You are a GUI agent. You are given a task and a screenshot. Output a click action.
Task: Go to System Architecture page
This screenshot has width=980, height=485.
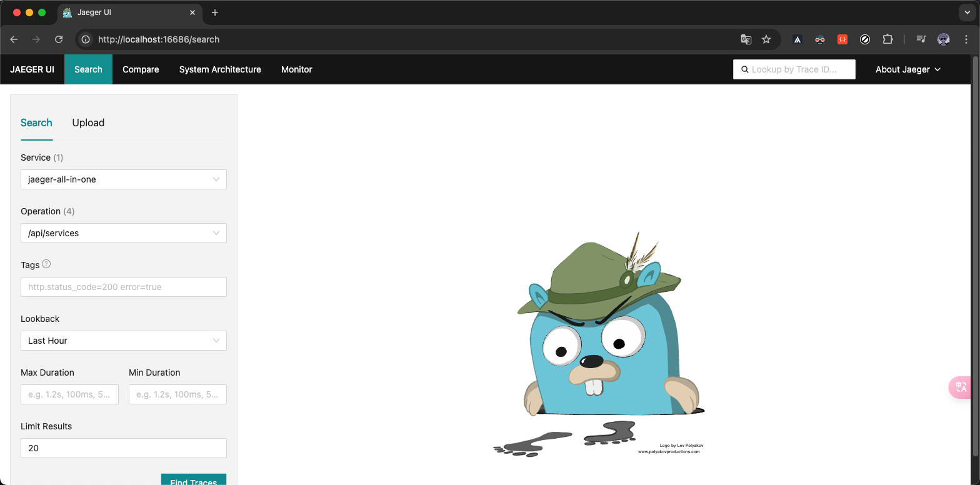(x=220, y=69)
